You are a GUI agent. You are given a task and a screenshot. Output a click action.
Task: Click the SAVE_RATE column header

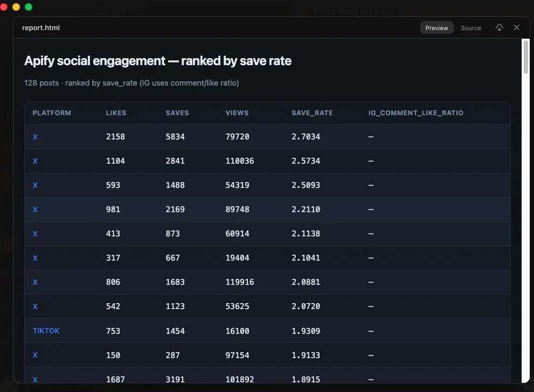point(312,113)
